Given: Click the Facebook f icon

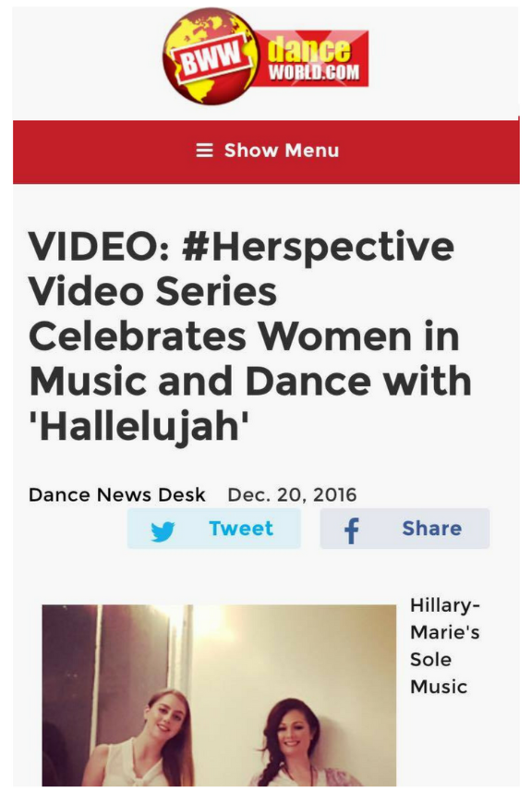Looking at the screenshot, I should pyautogui.click(x=351, y=530).
